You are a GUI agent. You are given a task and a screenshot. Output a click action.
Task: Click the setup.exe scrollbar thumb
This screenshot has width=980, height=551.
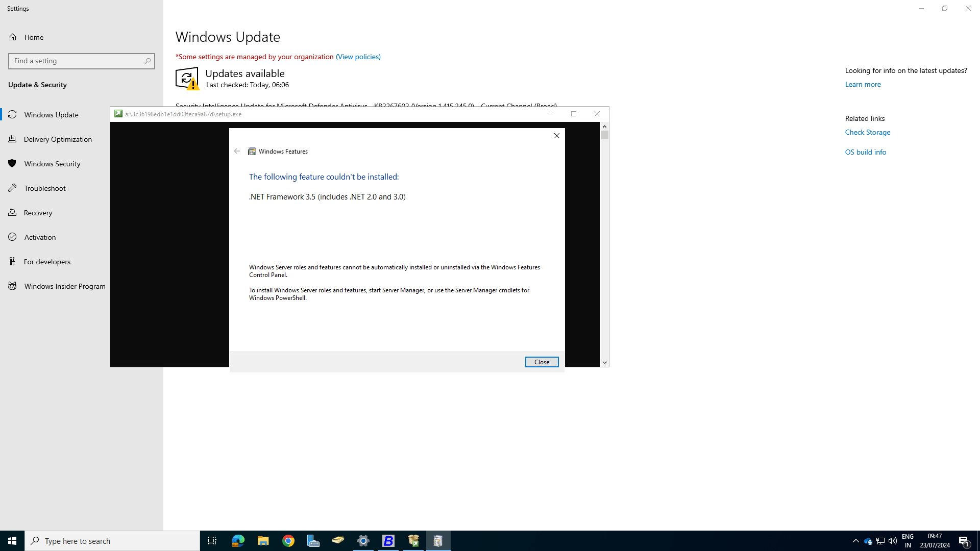coord(604,135)
